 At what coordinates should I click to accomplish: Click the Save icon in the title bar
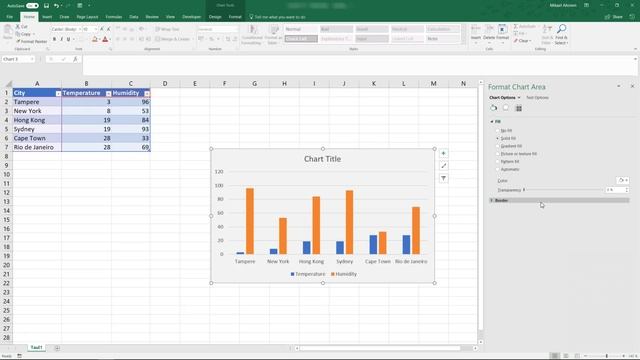tap(46, 6)
